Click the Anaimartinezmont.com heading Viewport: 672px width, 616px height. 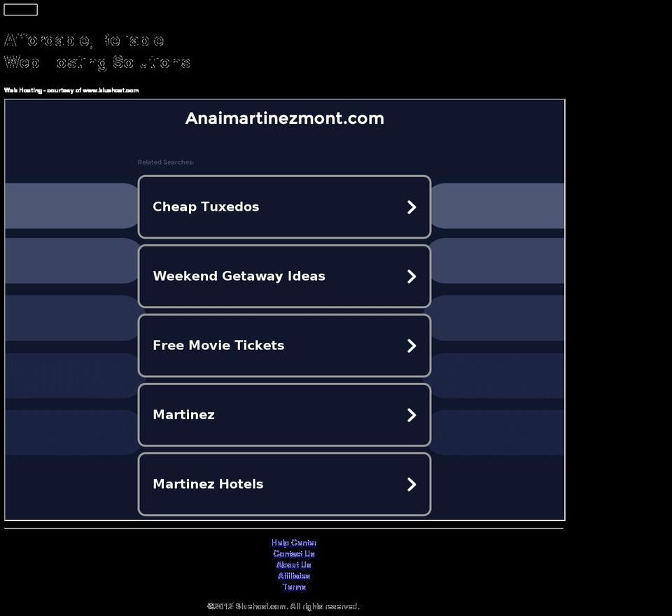tap(285, 118)
